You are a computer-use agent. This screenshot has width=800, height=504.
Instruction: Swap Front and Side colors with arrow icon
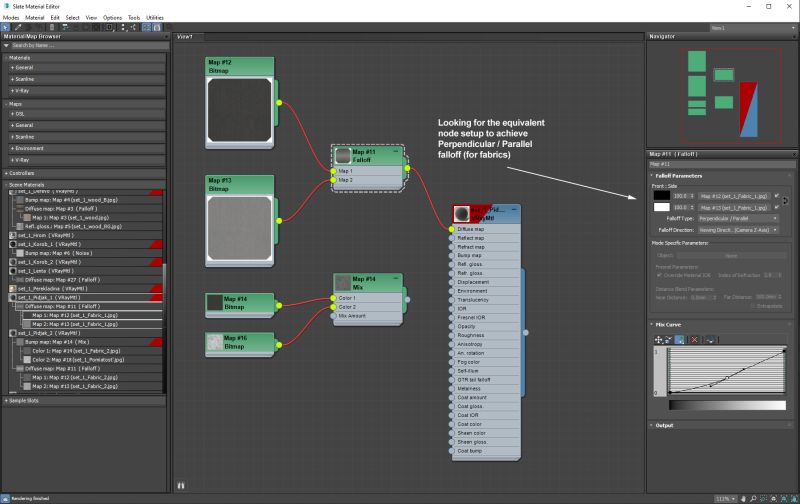(785, 201)
